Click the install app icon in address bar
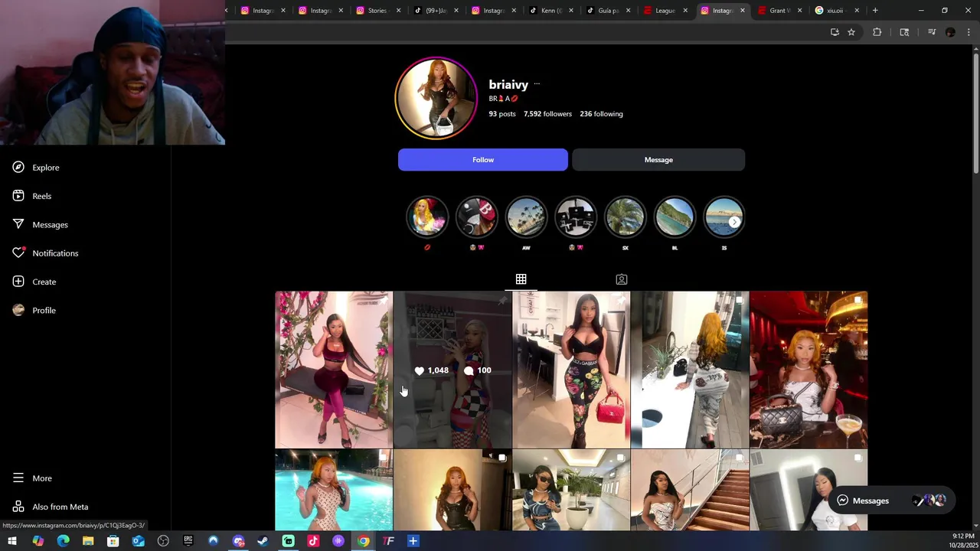Viewport: 980px width, 551px height. [x=835, y=32]
